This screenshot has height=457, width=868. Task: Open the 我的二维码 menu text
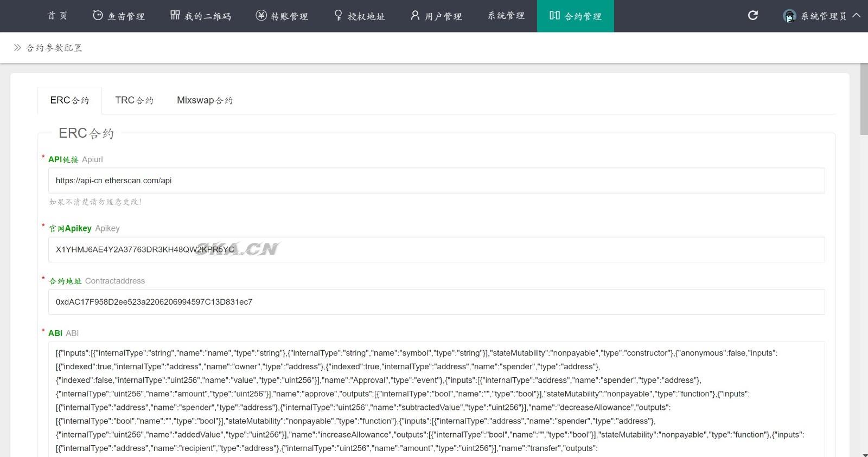coord(208,16)
